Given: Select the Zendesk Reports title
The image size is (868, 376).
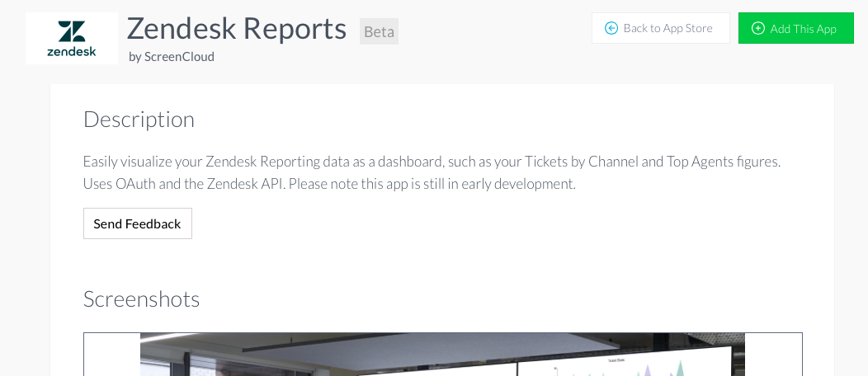Looking at the screenshot, I should coord(236,28).
